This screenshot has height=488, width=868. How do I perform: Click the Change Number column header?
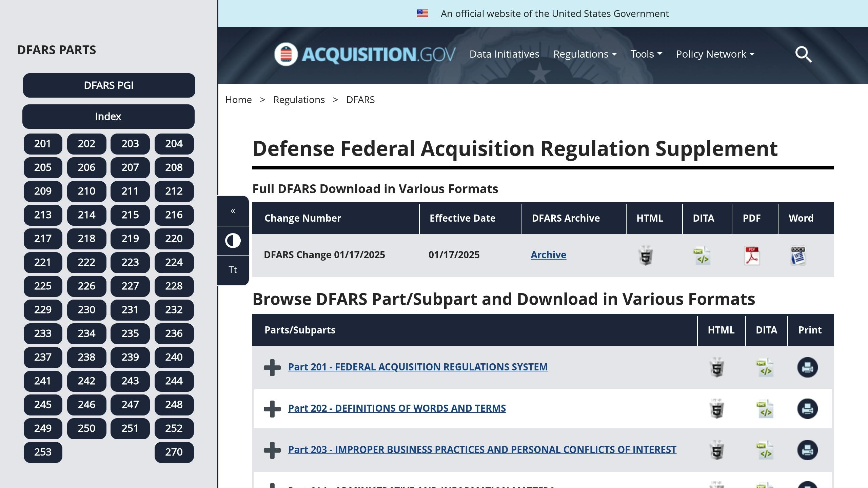(336, 218)
